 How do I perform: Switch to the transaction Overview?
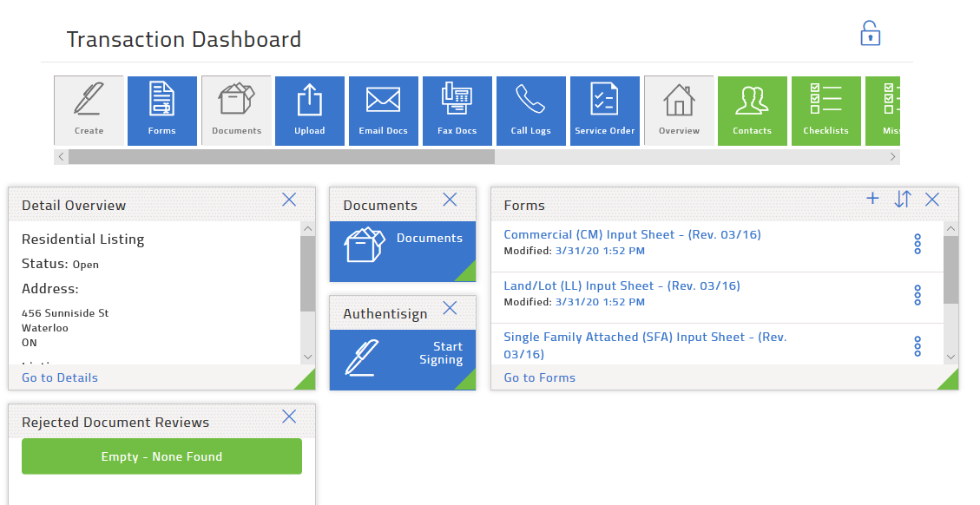[x=679, y=110]
